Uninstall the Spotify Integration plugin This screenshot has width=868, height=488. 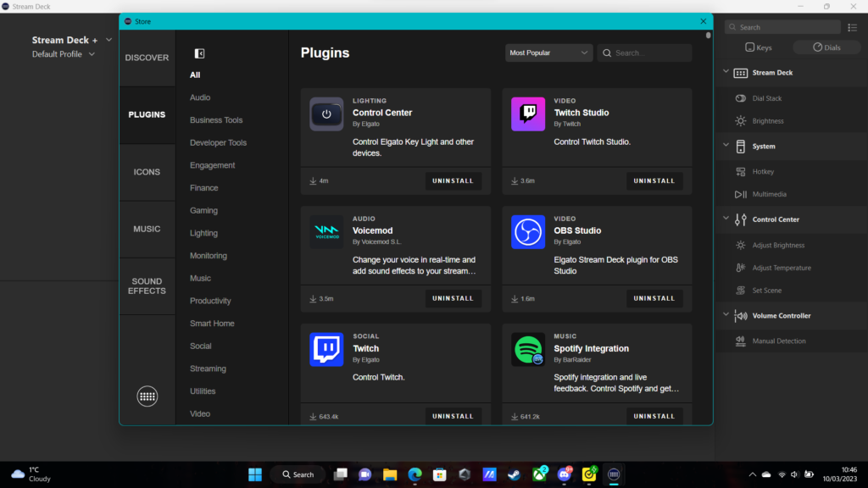click(654, 416)
